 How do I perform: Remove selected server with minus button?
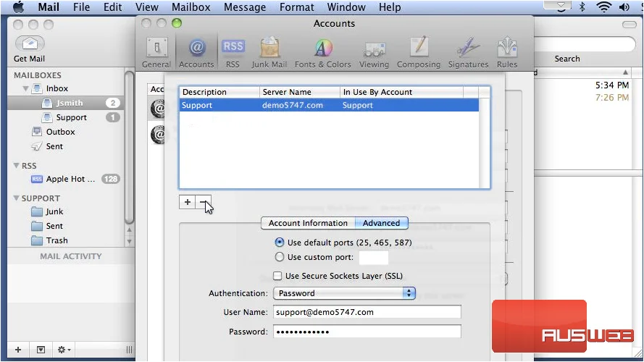(x=204, y=201)
